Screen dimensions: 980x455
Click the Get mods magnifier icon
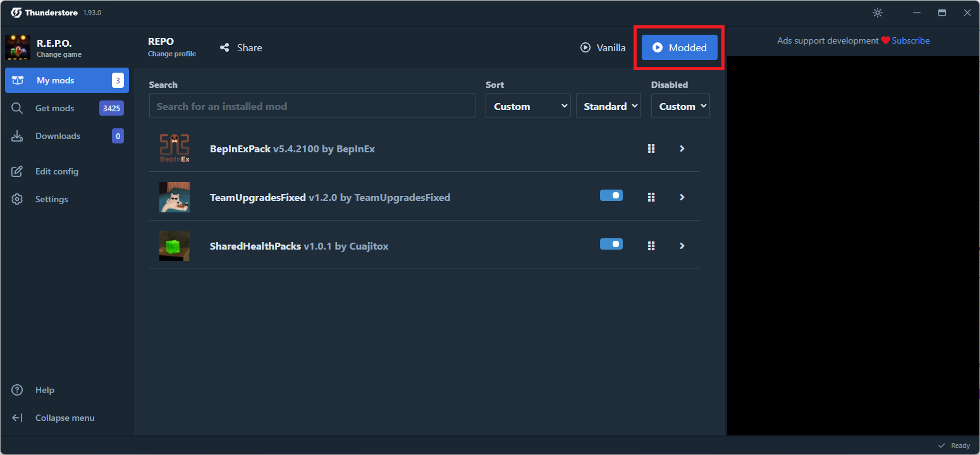tap(17, 108)
